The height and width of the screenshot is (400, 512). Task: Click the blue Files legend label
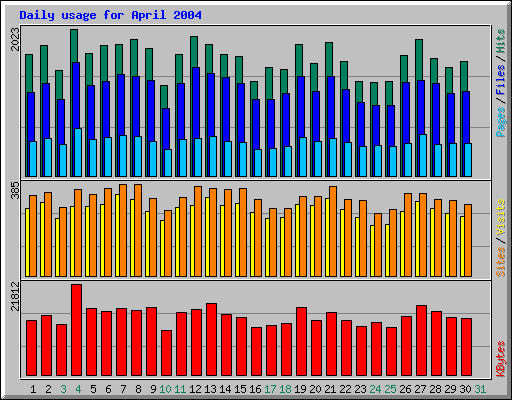500,80
